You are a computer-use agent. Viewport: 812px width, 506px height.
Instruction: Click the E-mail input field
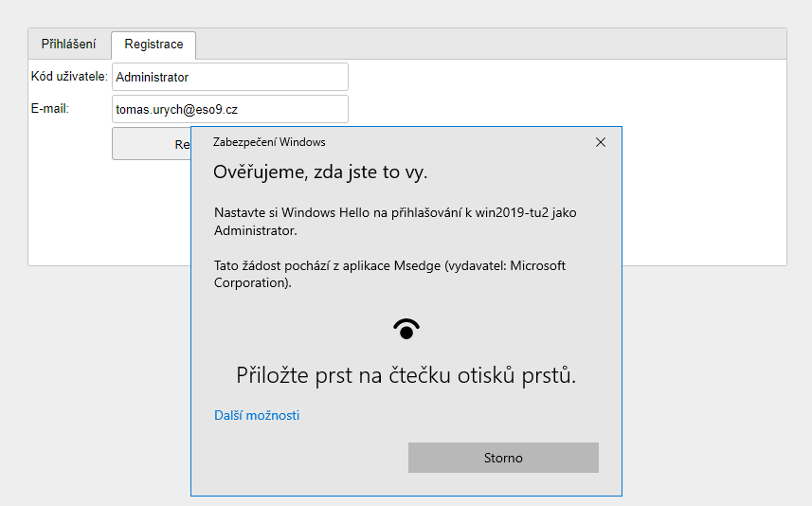[x=230, y=109]
